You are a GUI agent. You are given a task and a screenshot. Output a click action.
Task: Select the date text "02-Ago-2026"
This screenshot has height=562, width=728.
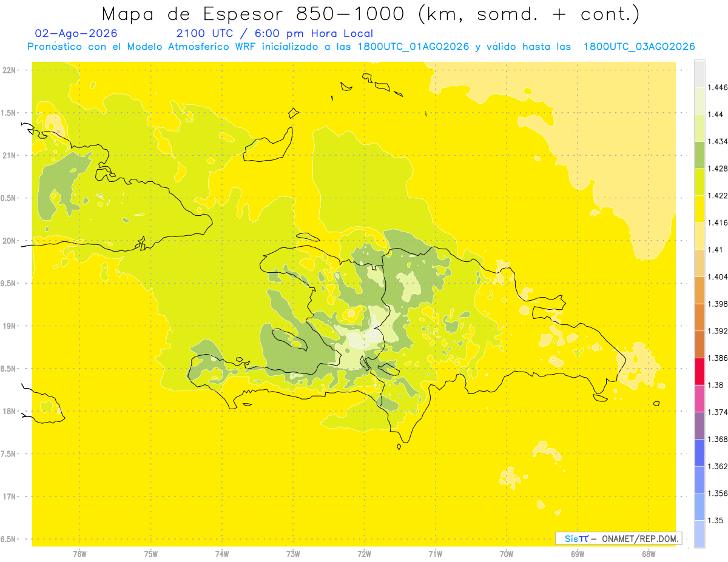[76, 34]
